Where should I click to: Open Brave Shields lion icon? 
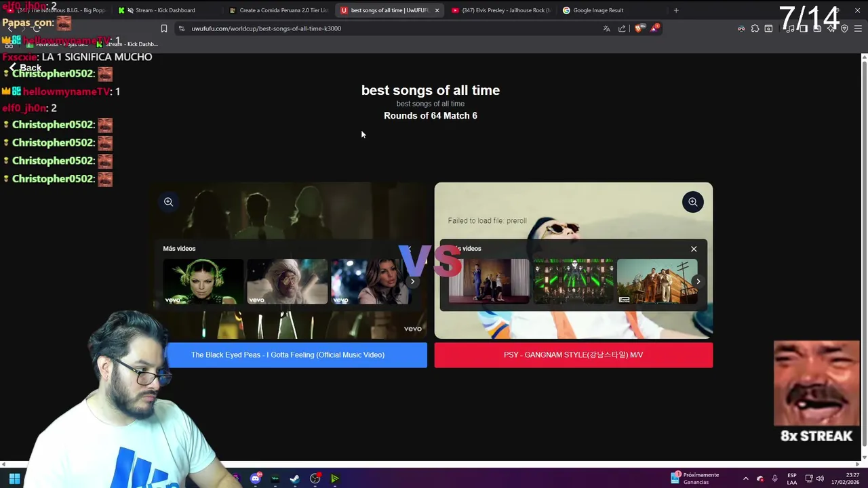coord(639,28)
